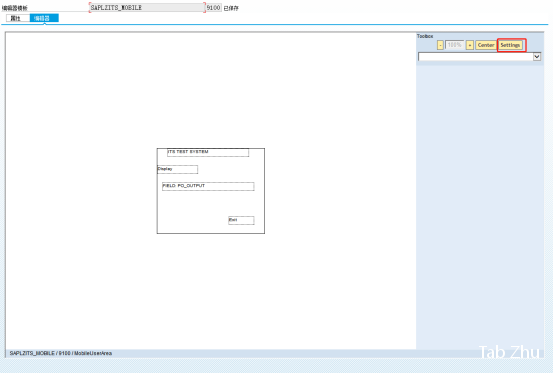
Task: Click the 100% zoom value field
Action: (x=455, y=45)
